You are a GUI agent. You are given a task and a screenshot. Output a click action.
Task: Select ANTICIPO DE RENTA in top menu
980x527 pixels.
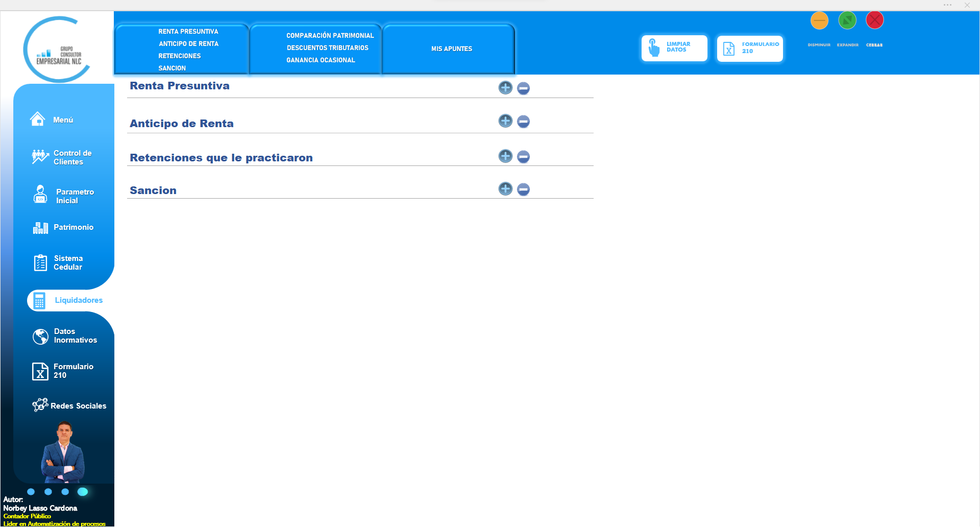point(188,44)
